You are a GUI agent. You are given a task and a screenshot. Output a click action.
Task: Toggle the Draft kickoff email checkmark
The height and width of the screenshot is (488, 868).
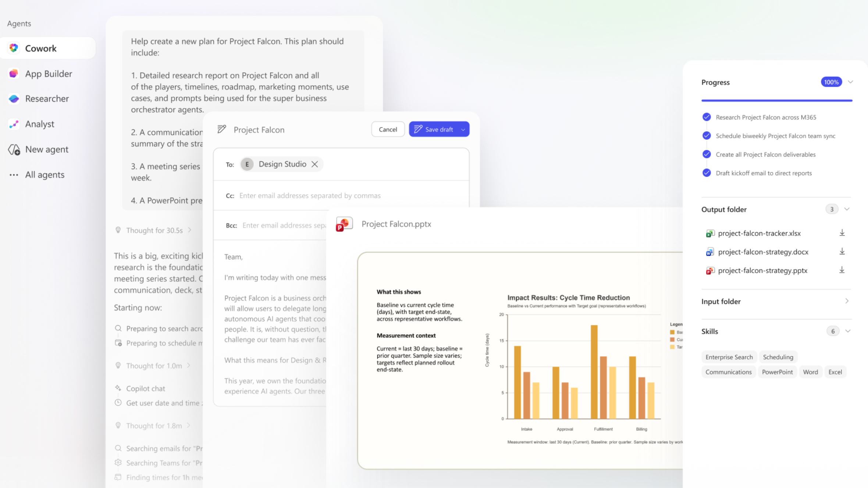point(707,173)
